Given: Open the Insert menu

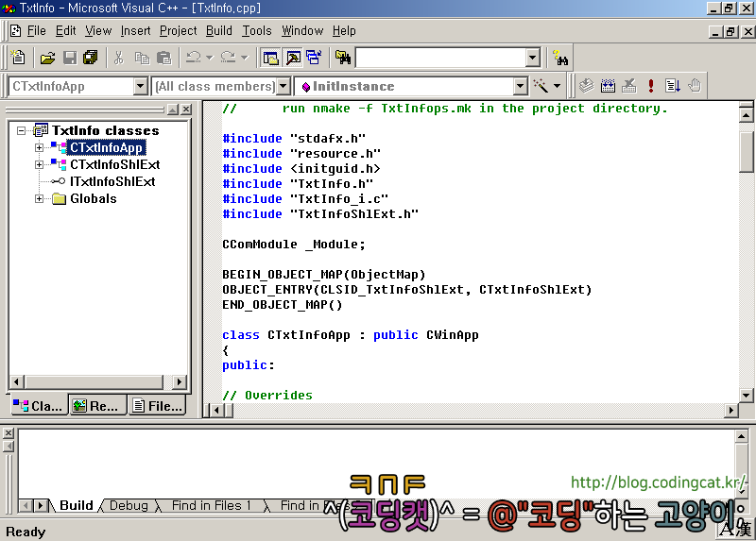Looking at the screenshot, I should (135, 31).
